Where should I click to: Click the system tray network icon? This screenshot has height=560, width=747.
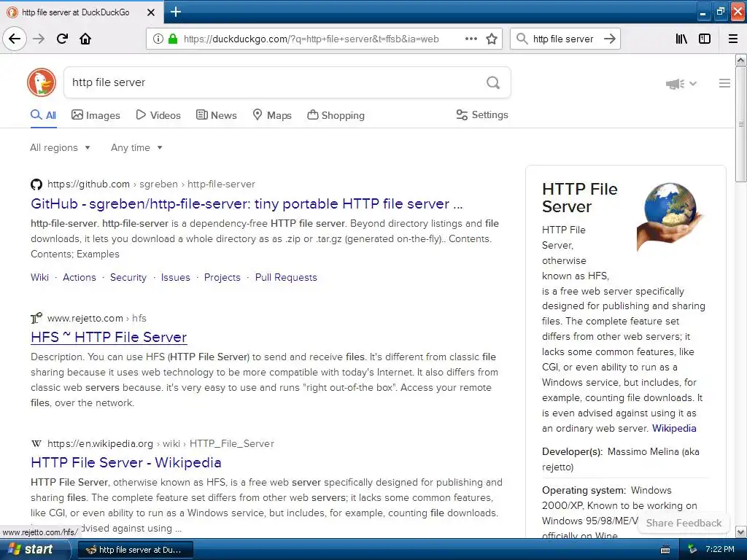tap(692, 549)
